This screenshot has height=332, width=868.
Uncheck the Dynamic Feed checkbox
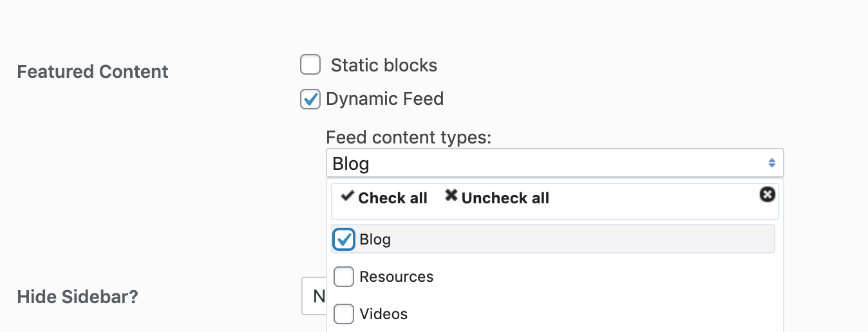click(x=310, y=99)
